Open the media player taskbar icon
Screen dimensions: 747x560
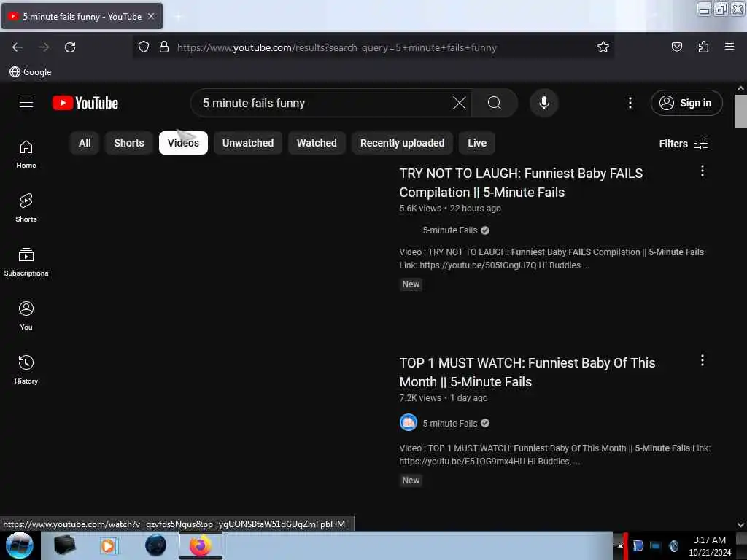coord(108,545)
